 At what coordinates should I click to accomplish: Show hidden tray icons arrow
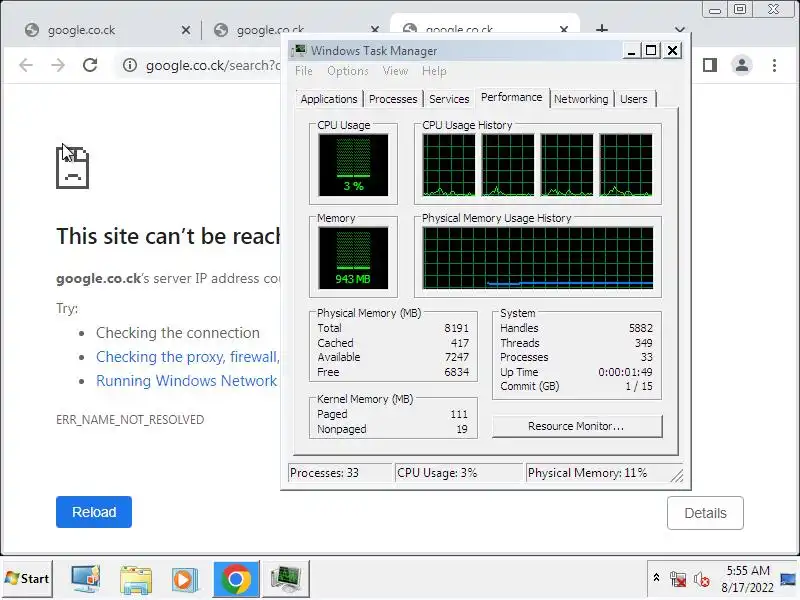point(657,578)
